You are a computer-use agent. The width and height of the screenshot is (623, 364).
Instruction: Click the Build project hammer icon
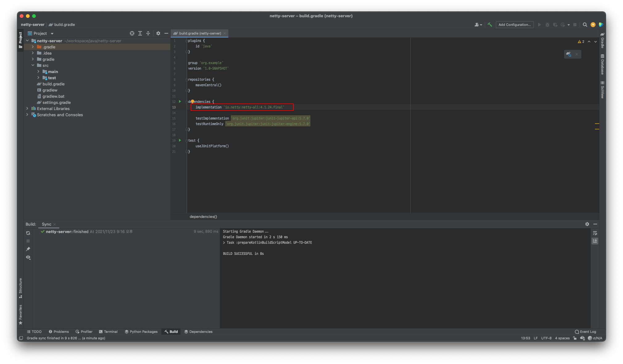490,25
